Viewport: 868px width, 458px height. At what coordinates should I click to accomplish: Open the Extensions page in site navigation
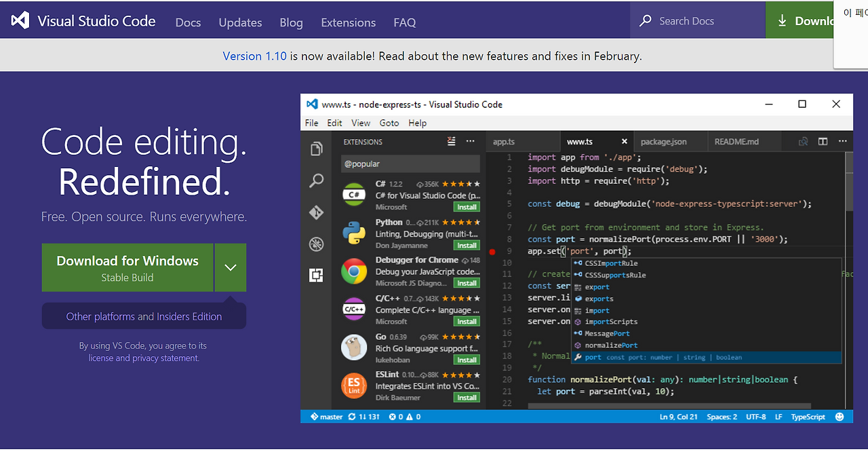(348, 22)
